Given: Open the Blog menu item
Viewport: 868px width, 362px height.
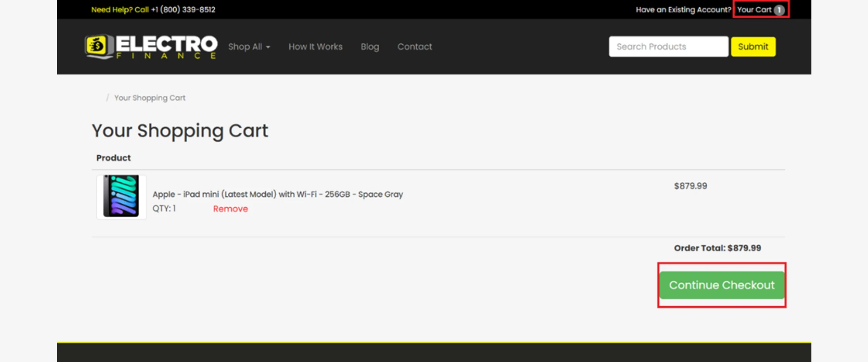Looking at the screenshot, I should point(370,47).
